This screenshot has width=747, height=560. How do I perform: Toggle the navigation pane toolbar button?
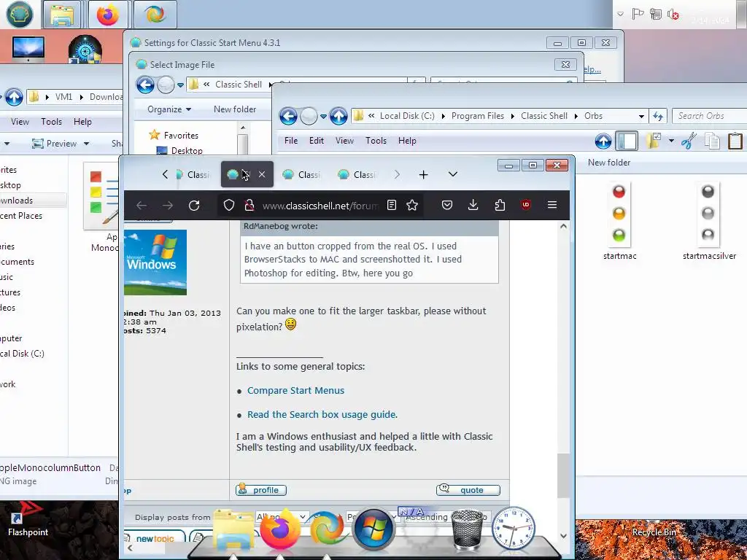click(x=627, y=141)
